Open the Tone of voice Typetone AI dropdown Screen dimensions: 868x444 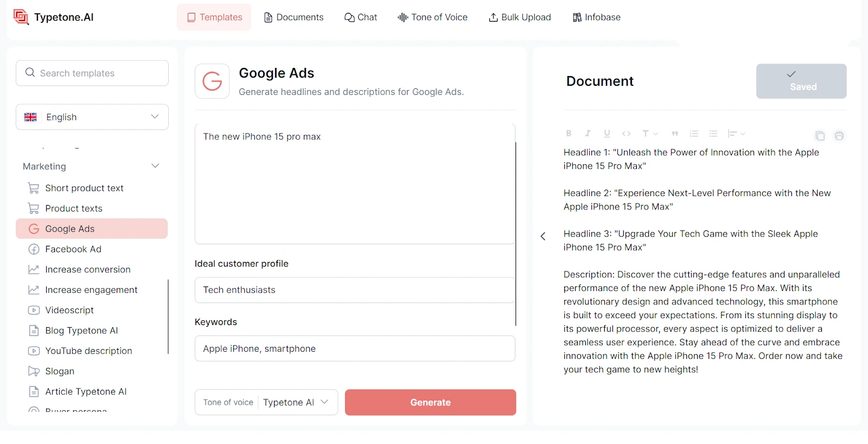(266, 402)
